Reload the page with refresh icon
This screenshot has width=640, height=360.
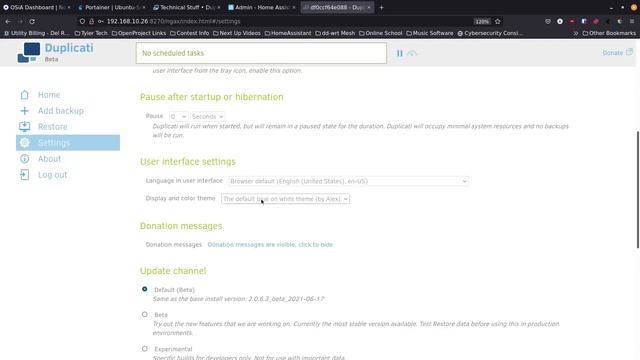tap(32, 21)
